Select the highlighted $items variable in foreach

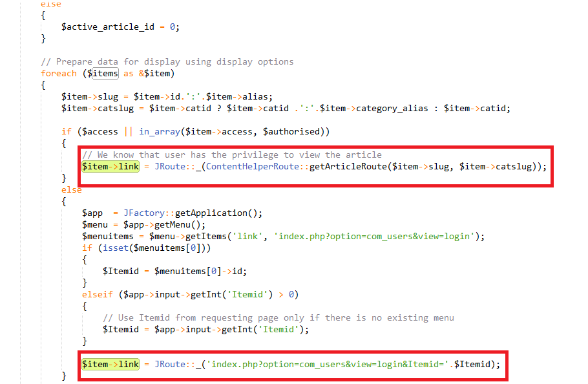coord(103,73)
